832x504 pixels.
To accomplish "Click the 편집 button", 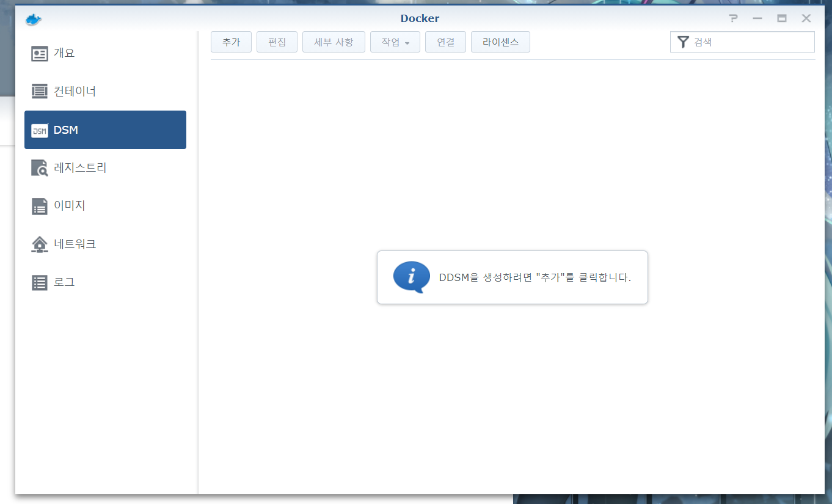I will point(277,42).
